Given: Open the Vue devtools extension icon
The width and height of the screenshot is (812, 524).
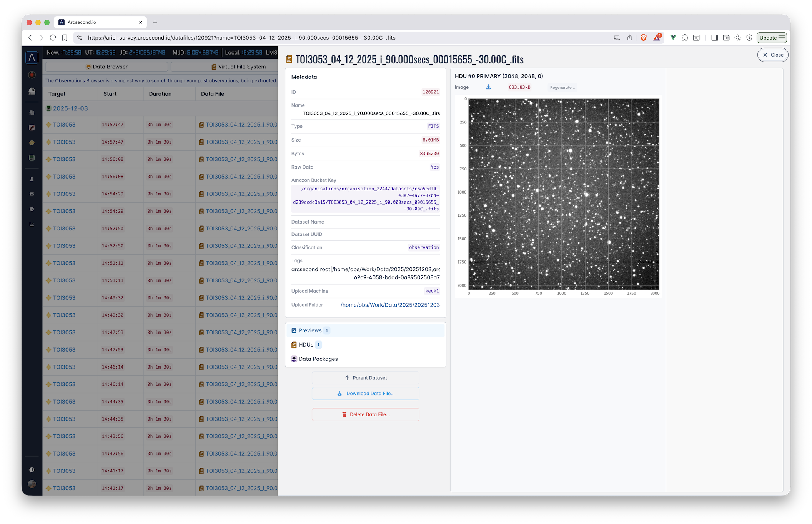Looking at the screenshot, I should point(673,38).
